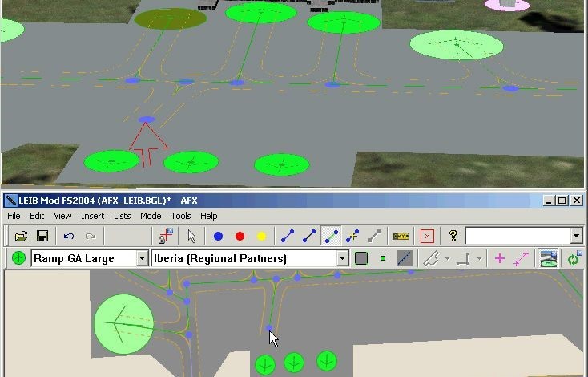Save the airport file with floppy icon
This screenshot has width=588, height=377.
(x=42, y=237)
